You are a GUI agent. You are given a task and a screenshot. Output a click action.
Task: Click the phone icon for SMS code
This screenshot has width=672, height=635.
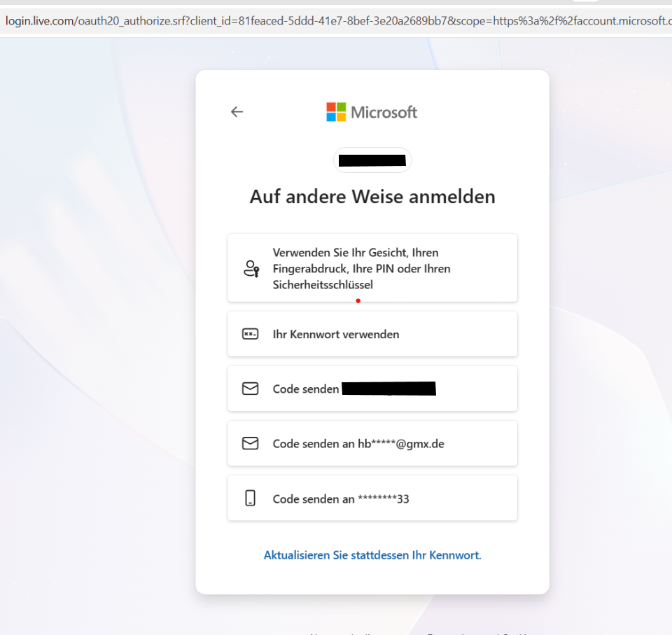[251, 498]
